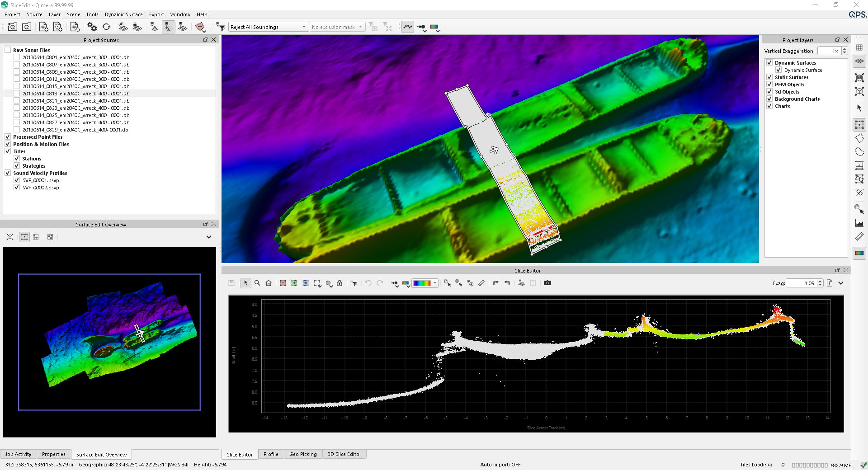Viewport: 868px width, 470px height.
Task: Click the ruler tool in right sidebar
Action: tap(859, 236)
